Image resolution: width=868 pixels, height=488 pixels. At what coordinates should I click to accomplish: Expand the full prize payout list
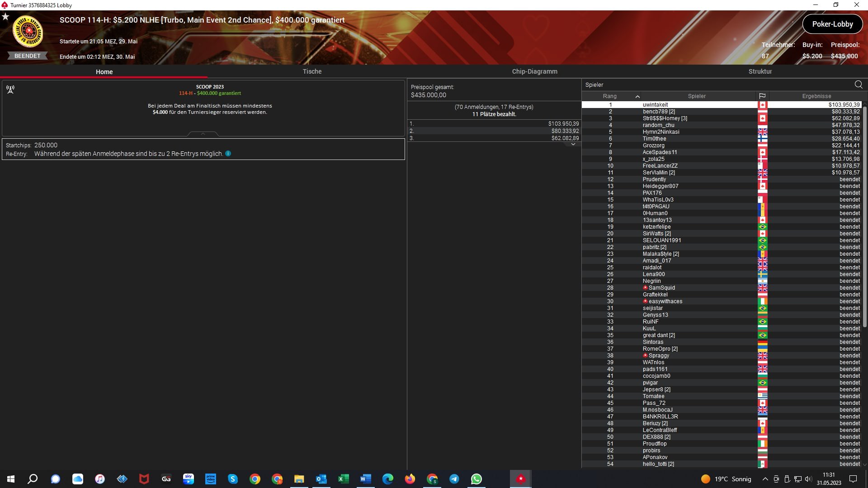[573, 144]
